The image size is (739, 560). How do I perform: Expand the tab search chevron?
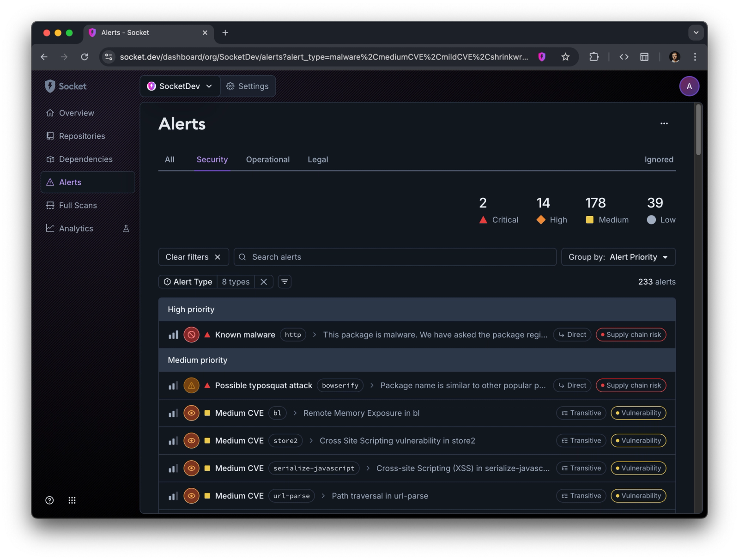696,32
